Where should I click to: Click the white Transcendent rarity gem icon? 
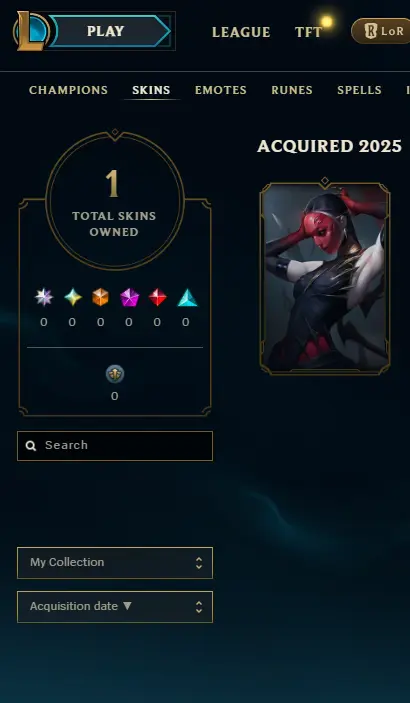tap(44, 297)
